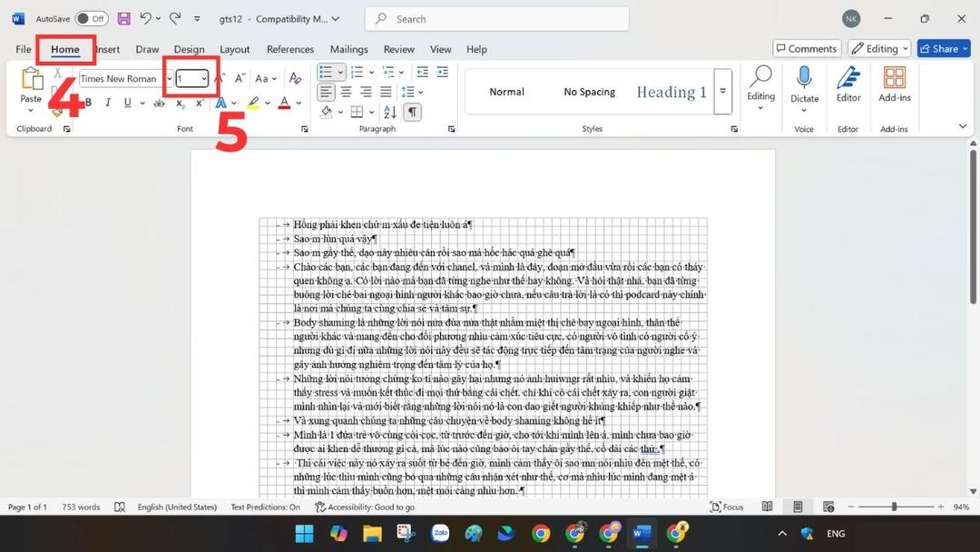Open the bullet list style dropdown
Image resolution: width=980 pixels, height=552 pixels.
tap(340, 72)
